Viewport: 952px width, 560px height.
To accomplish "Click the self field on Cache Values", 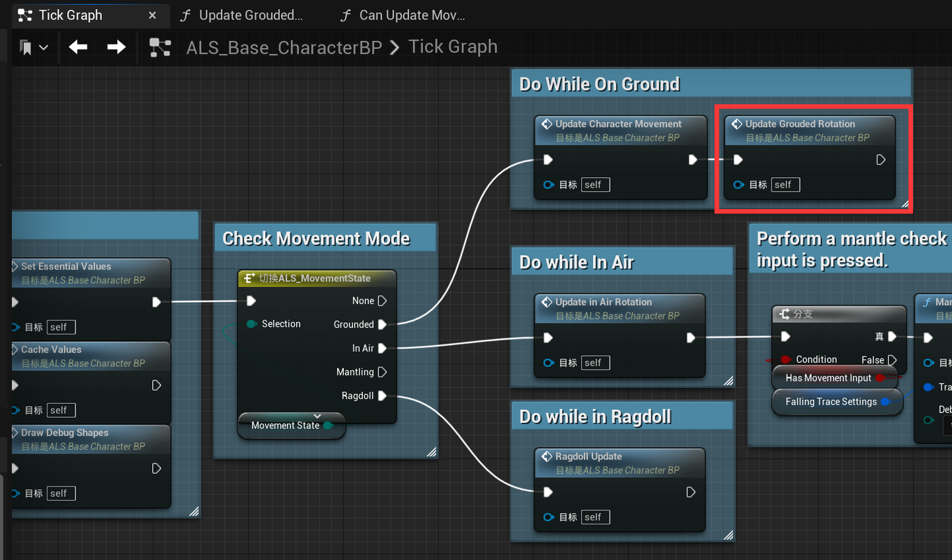I will coord(61,410).
